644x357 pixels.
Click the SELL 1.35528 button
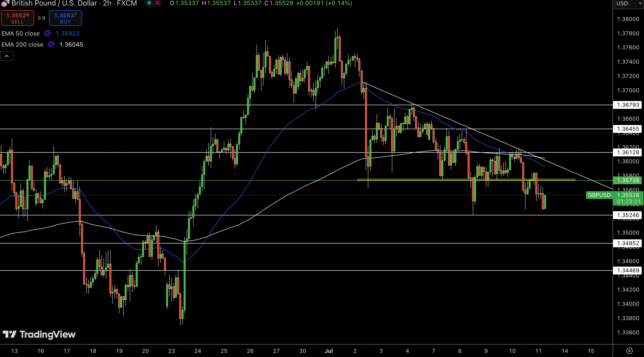tap(18, 18)
